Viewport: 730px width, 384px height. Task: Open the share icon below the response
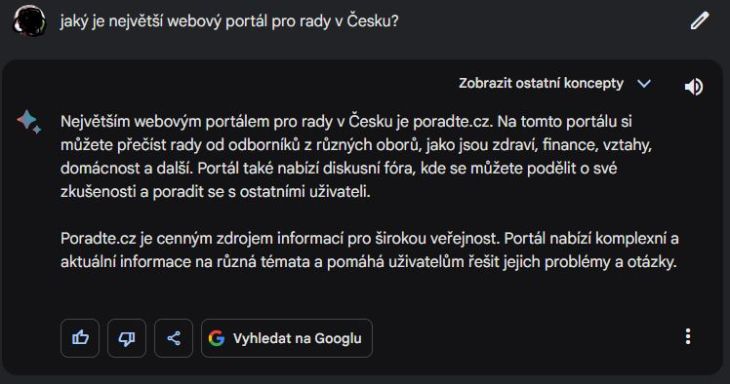[174, 338]
